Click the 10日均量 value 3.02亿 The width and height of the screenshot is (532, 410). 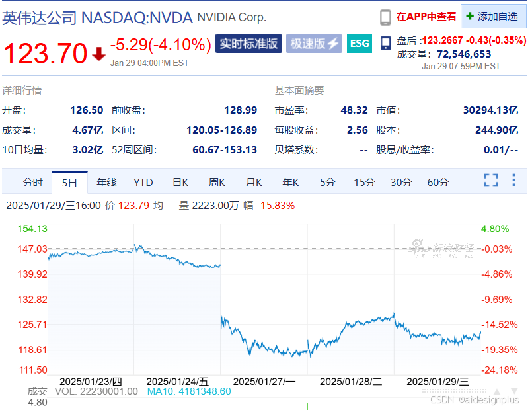88,149
